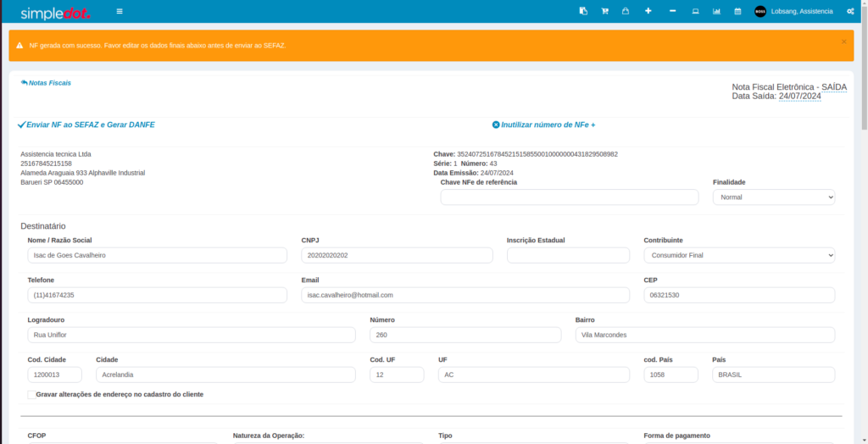The width and height of the screenshot is (868, 444).
Task: Click the documents copy icon in header
Action: pos(583,11)
